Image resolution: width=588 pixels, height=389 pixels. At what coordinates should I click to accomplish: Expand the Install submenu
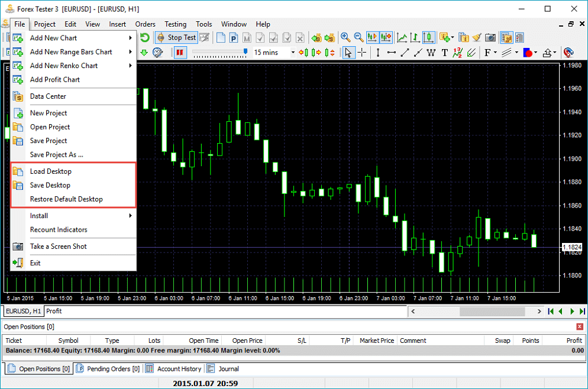point(130,215)
